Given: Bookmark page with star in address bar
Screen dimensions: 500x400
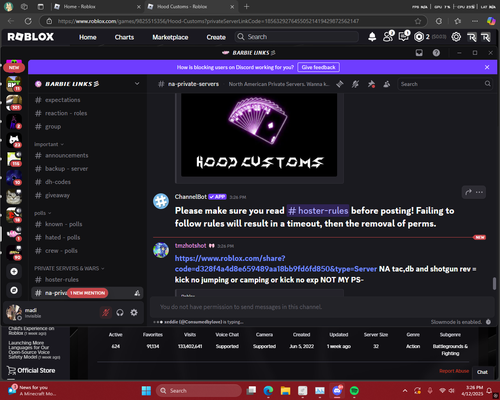Looking at the screenshot, I should [x=418, y=21].
